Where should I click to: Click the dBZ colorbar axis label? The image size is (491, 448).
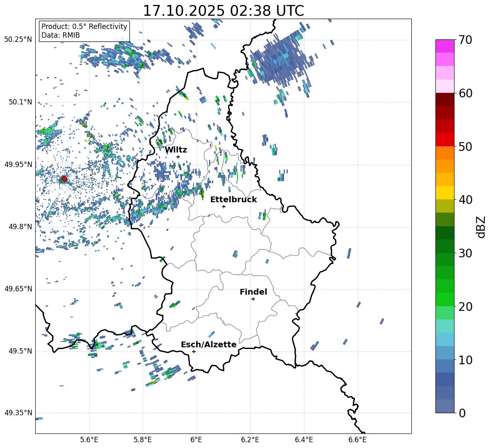[481, 227]
